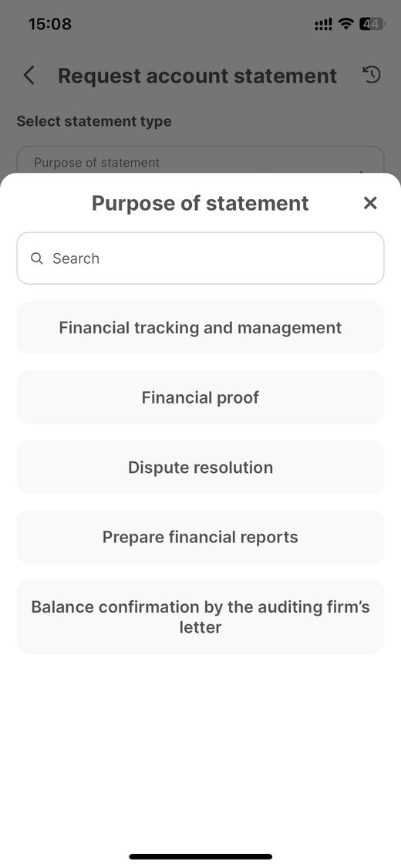This screenshot has width=401, height=868.
Task: Tap the cellular signal icon
Action: pyautogui.click(x=324, y=25)
